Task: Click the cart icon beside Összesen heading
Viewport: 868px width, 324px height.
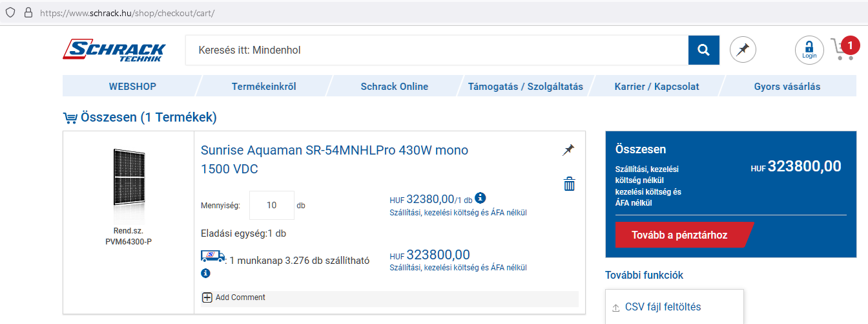Action: pyautogui.click(x=70, y=118)
